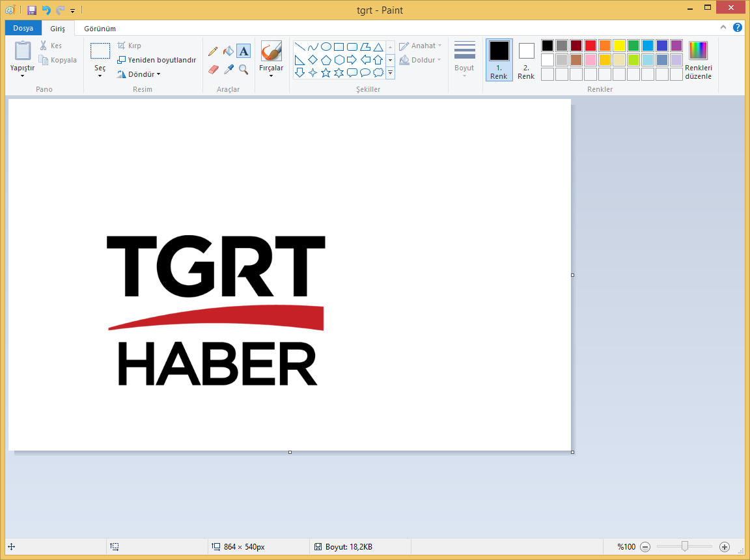Image resolution: width=750 pixels, height=560 pixels.
Task: Choose the Line shape
Action: pyautogui.click(x=300, y=47)
